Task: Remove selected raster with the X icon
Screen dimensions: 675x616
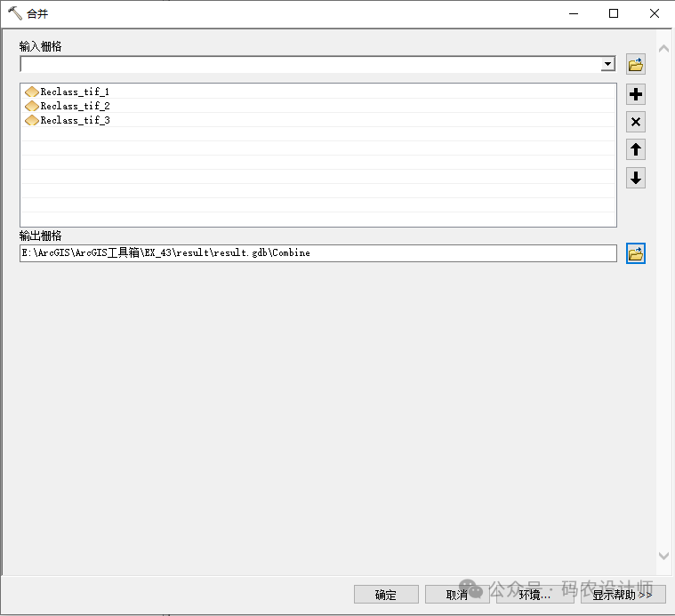Action: pyautogui.click(x=635, y=123)
